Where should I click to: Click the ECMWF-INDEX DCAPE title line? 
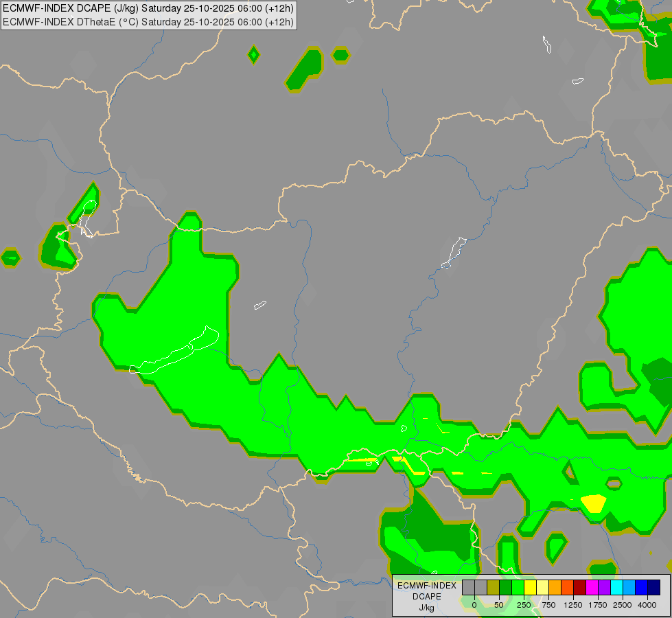click(148, 8)
